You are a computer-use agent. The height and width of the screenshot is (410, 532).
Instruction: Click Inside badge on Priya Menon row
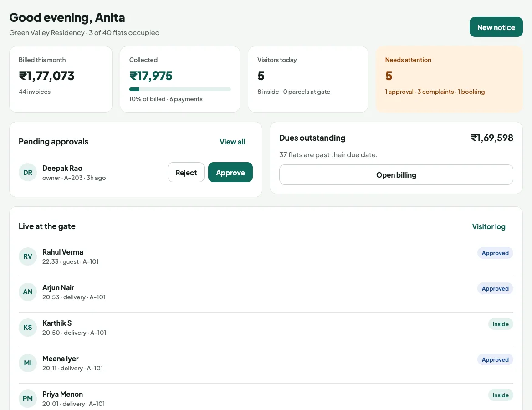(501, 395)
